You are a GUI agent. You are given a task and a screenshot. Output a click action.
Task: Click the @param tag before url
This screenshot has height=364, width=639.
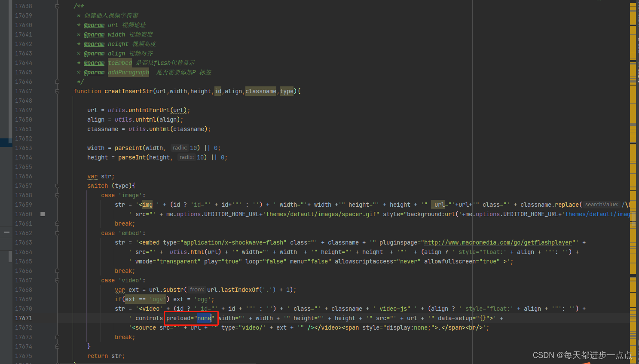(94, 25)
